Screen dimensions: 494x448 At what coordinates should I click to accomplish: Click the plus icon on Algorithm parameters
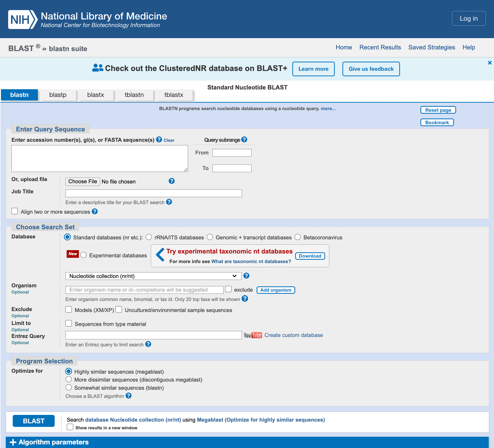[x=13, y=442]
